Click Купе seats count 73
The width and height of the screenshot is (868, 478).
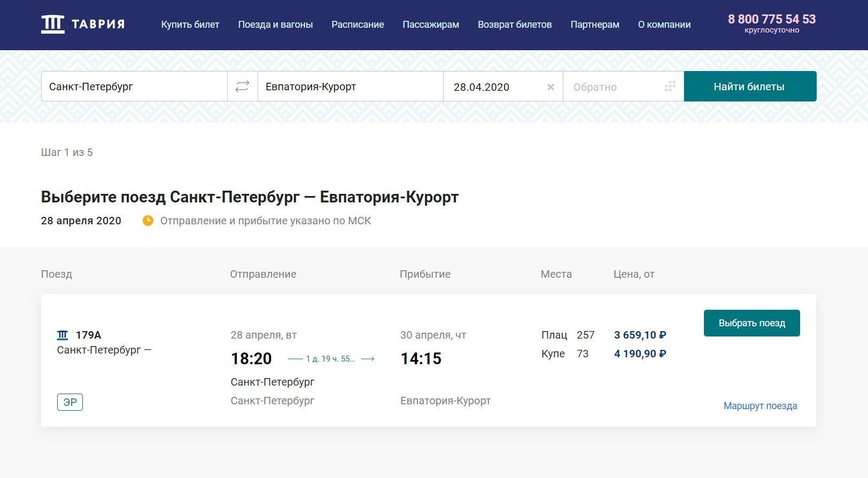(x=583, y=354)
